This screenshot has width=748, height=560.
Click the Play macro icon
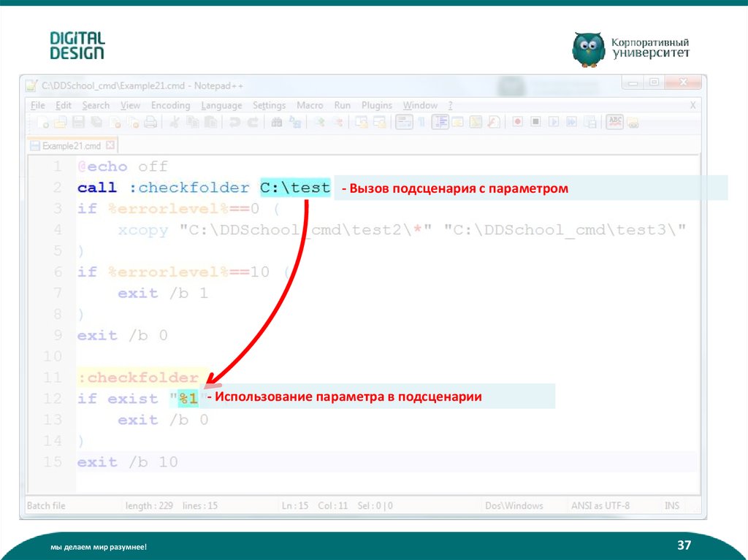[x=554, y=123]
